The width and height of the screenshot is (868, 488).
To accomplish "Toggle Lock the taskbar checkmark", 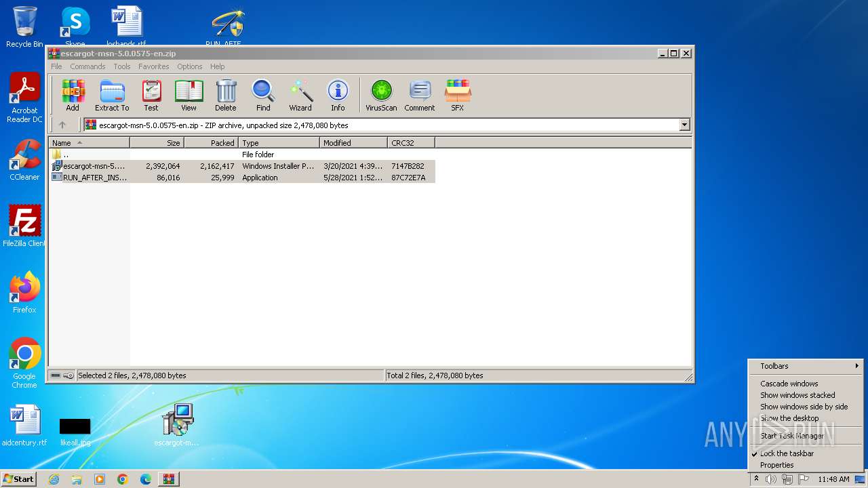I will [x=806, y=453].
